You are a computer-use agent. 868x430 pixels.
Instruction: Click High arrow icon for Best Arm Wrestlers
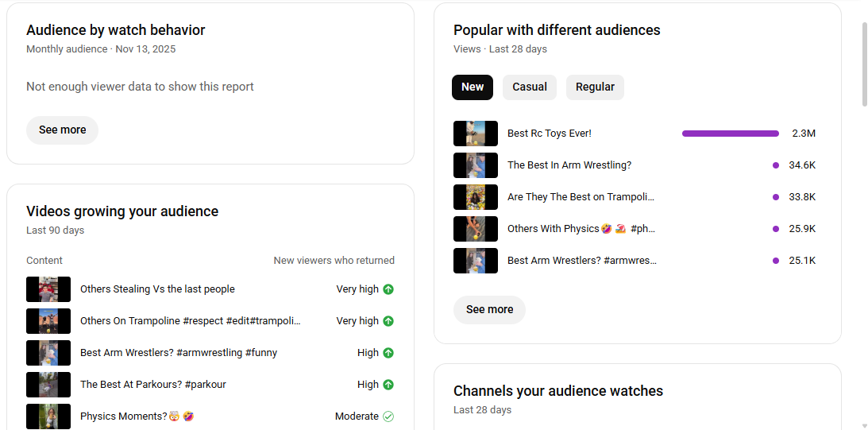388,353
